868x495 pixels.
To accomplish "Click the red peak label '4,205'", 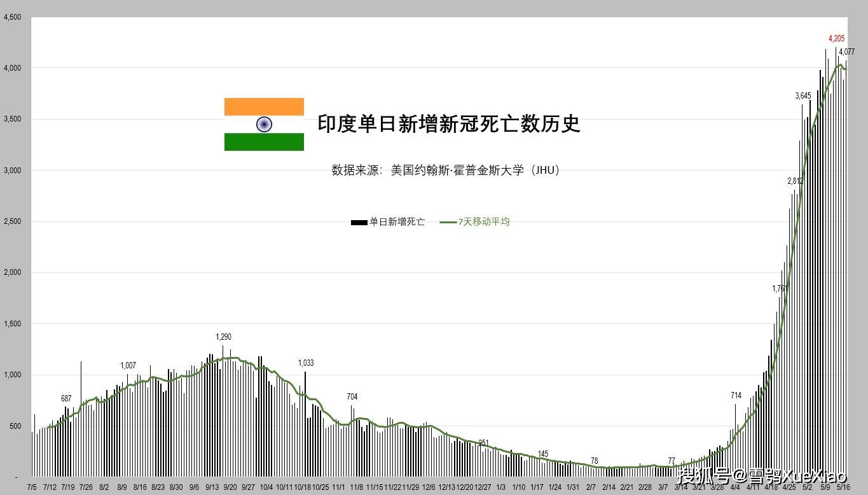I will (836, 38).
